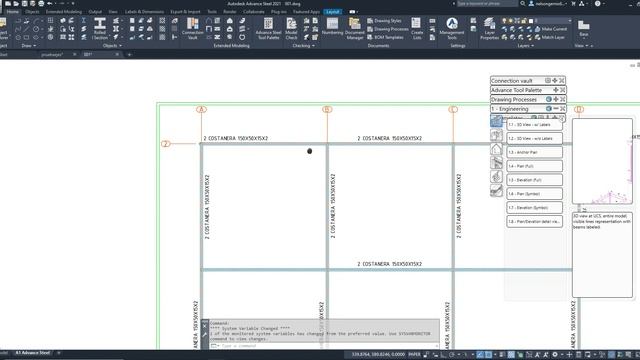
Task: Expand the Layers panel dropdown
Action: point(525,46)
